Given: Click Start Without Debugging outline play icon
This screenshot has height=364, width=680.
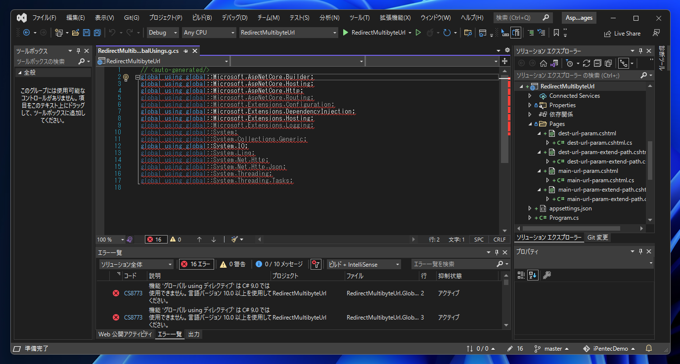Looking at the screenshot, I should 418,33.
